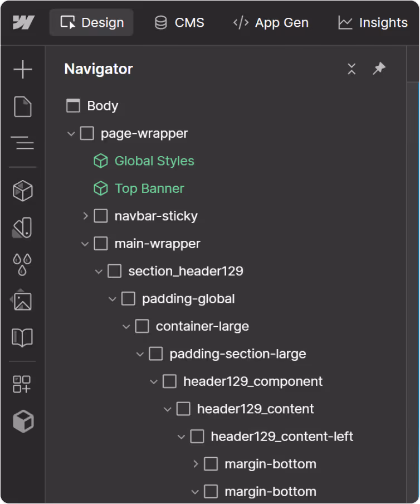Open the Assets panel
Viewport: 420px width, 504px height.
pos(22,300)
